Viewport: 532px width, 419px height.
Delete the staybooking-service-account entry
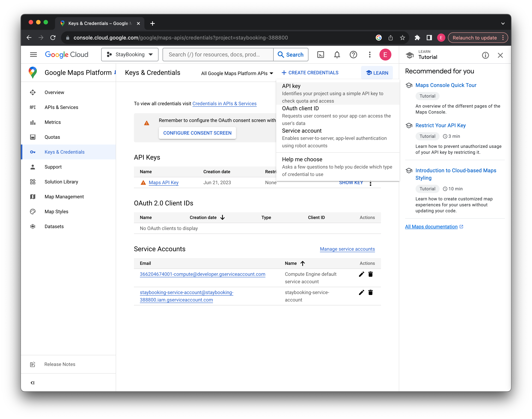[371, 292]
